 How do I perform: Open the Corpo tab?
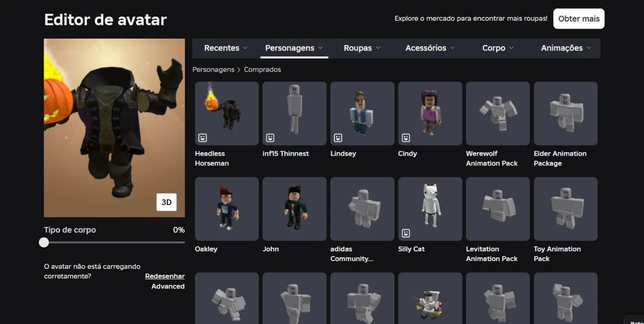(498, 48)
